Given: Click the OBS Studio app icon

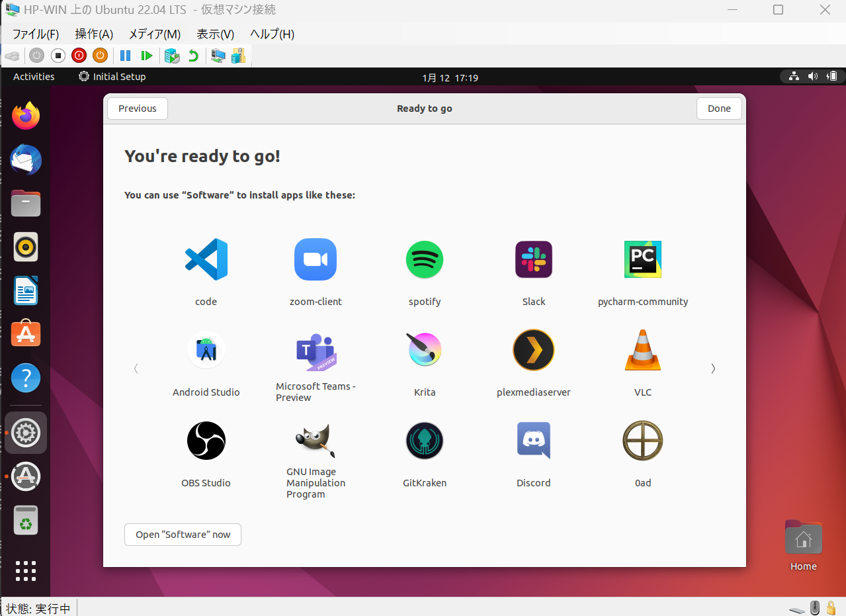Looking at the screenshot, I should coord(206,441).
